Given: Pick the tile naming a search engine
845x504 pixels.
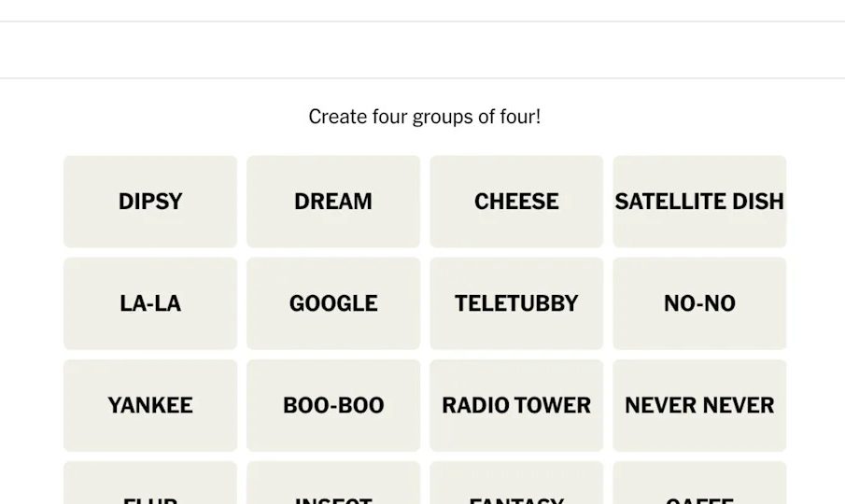Looking at the screenshot, I should pos(333,303).
